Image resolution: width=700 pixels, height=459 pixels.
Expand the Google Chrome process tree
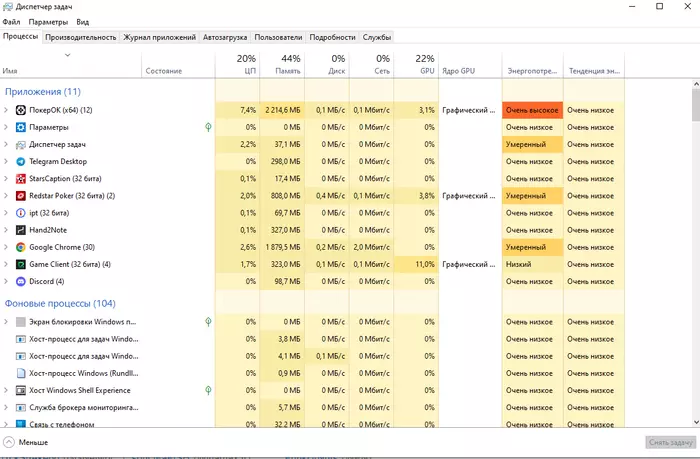[7, 247]
